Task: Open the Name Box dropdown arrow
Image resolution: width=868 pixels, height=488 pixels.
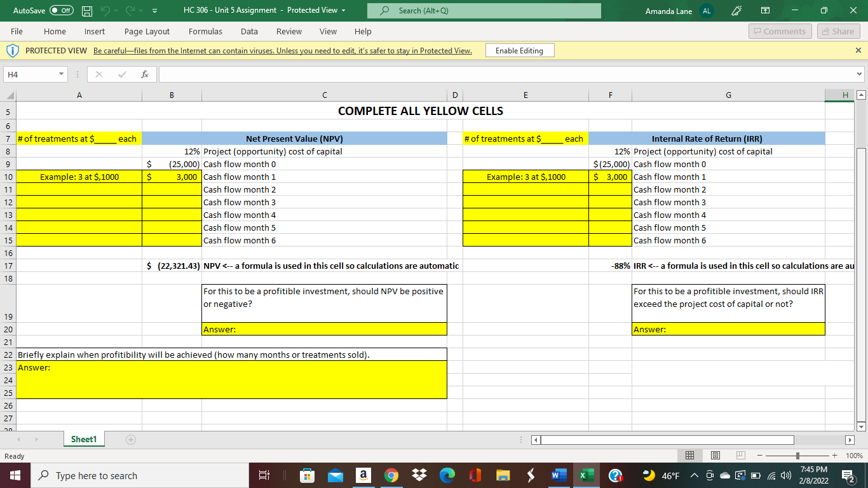Action: click(x=61, y=75)
